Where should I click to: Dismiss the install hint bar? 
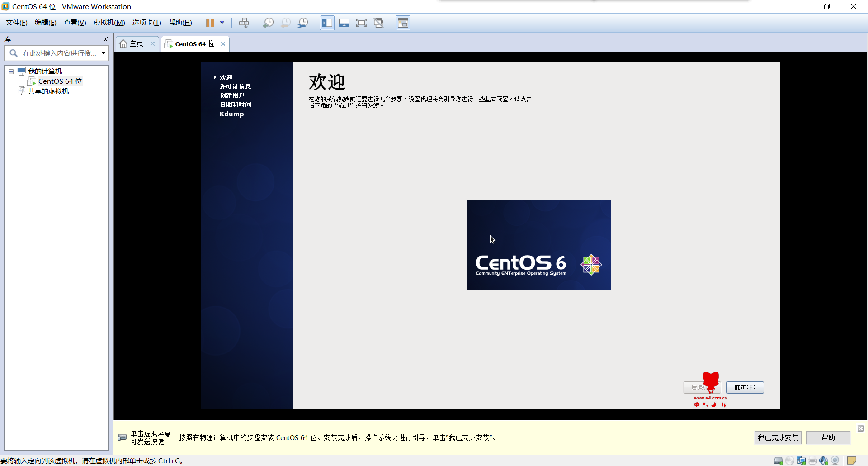click(861, 428)
